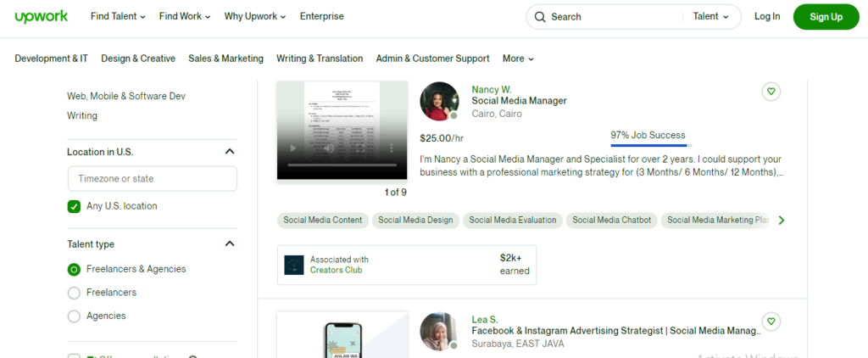Click the video progress bar

tap(342, 165)
